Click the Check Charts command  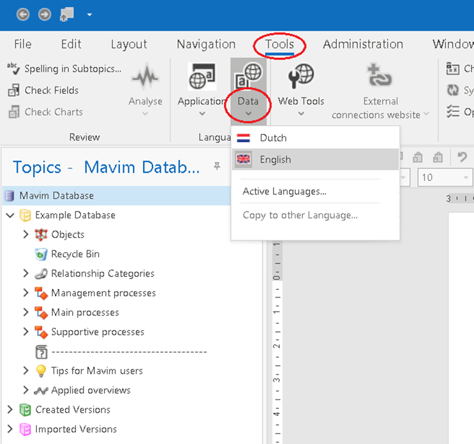point(45,112)
